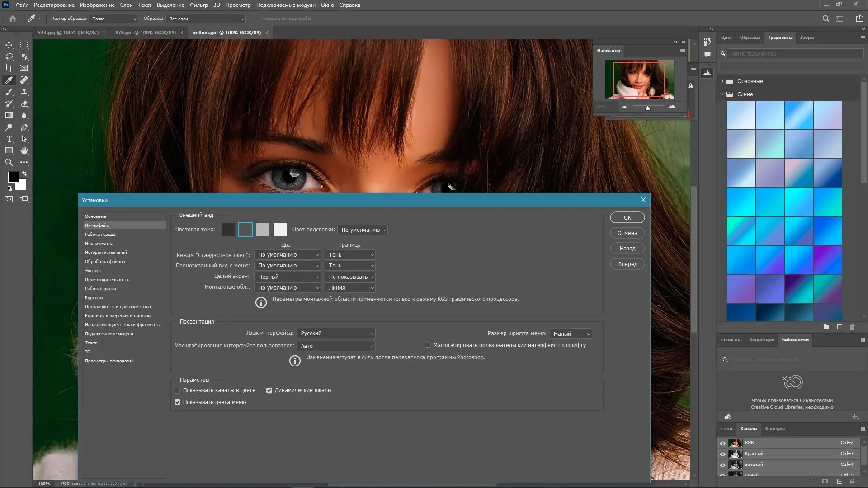Open Фильтр menu
This screenshot has width=868, height=488.
point(198,5)
